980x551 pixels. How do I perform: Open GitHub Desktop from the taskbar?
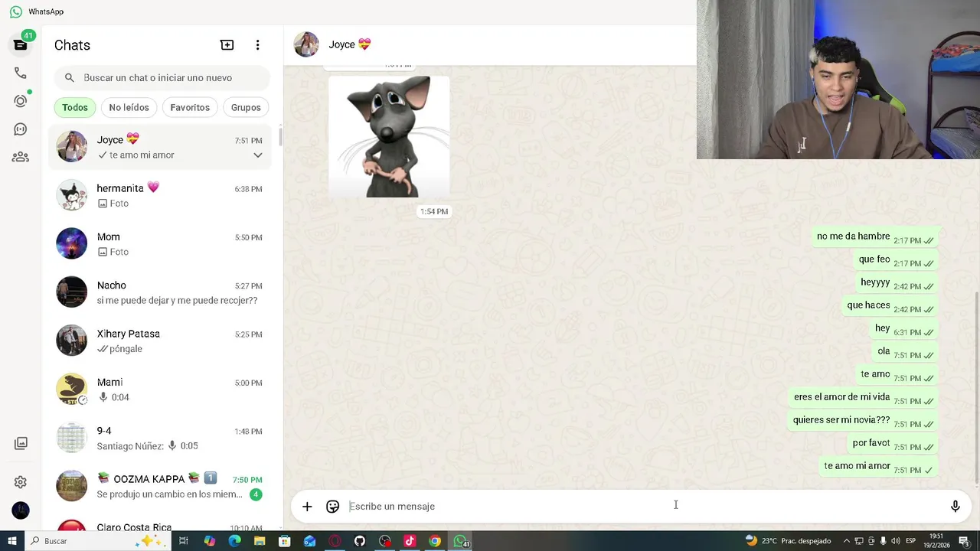(x=360, y=541)
